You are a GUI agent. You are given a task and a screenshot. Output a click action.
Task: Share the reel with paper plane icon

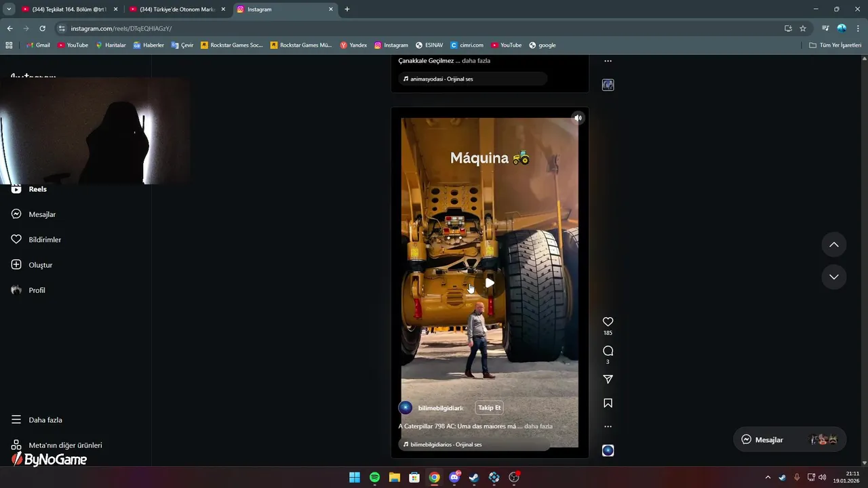608,380
